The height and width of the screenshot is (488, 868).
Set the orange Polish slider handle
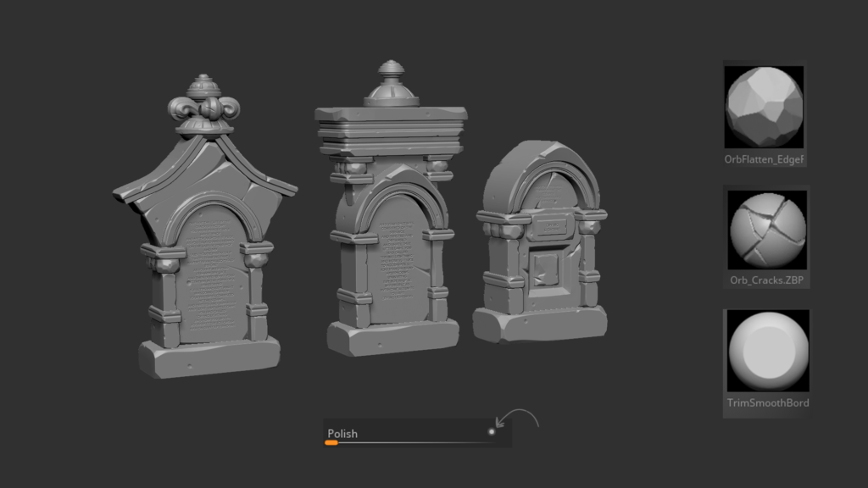[x=331, y=443]
